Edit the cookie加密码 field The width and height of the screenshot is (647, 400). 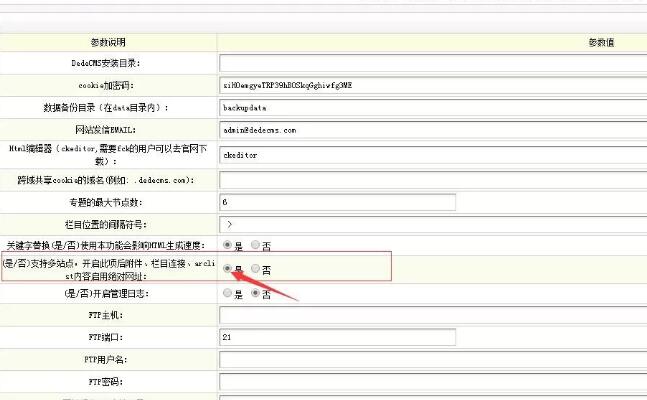[433, 85]
